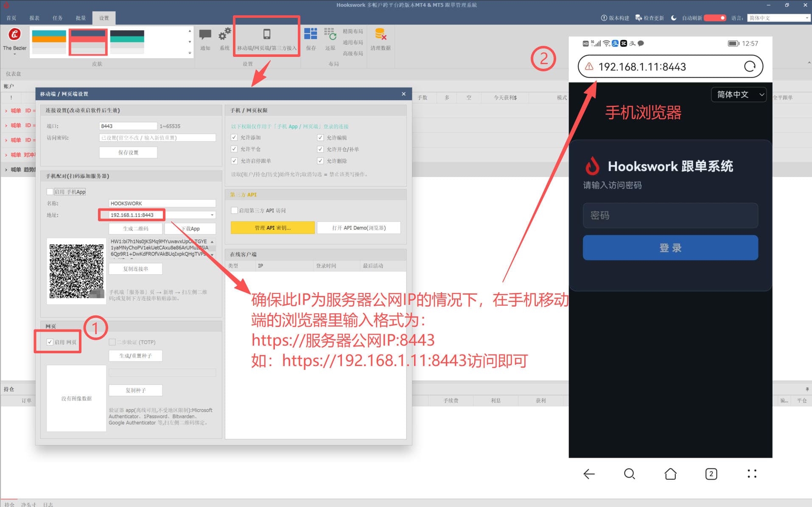
Task: Click the 端口 port input field
Action: [128, 126]
